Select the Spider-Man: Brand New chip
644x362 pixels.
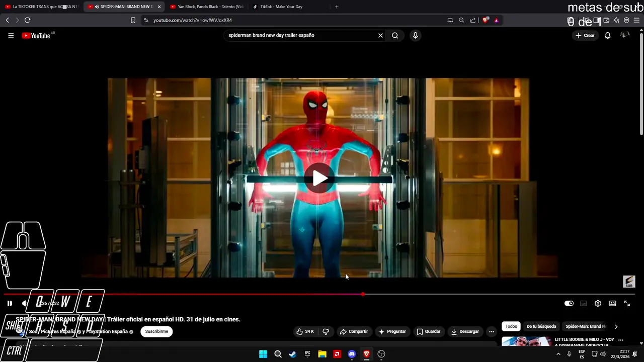point(586,326)
